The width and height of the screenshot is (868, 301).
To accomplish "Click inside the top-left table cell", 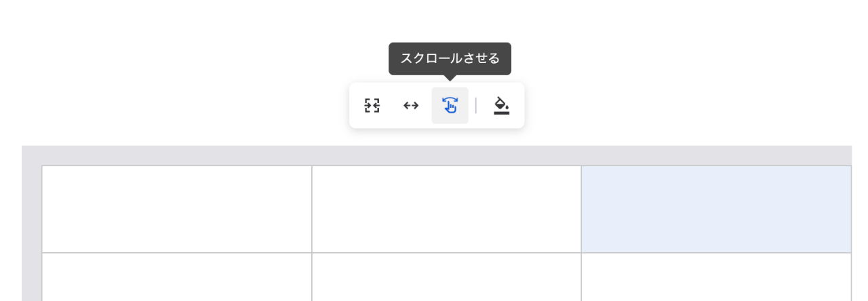I will click(x=177, y=209).
